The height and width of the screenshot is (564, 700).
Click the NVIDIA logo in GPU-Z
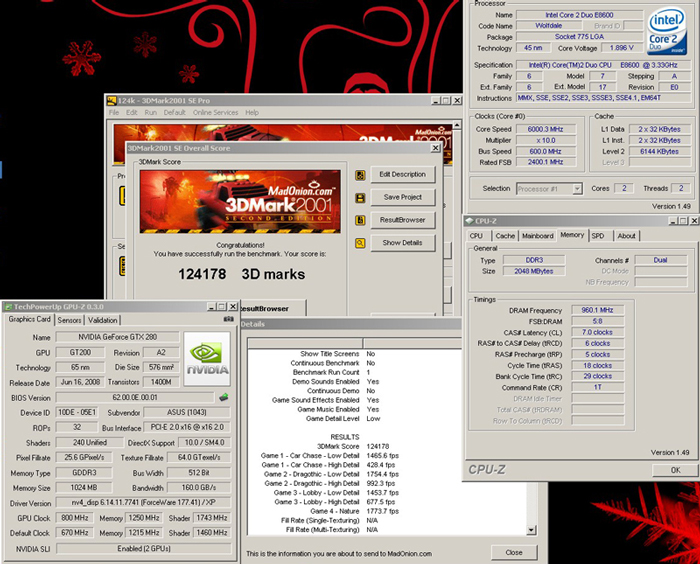207,359
